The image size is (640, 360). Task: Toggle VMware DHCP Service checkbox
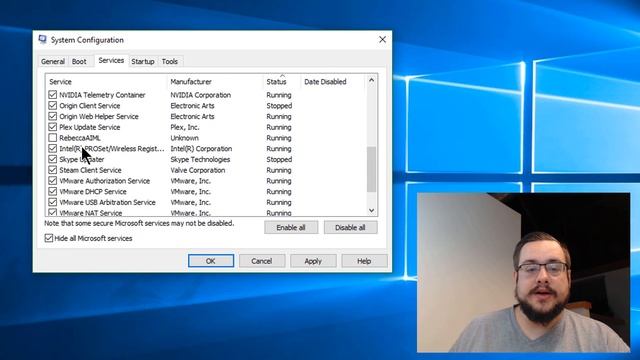[52, 191]
